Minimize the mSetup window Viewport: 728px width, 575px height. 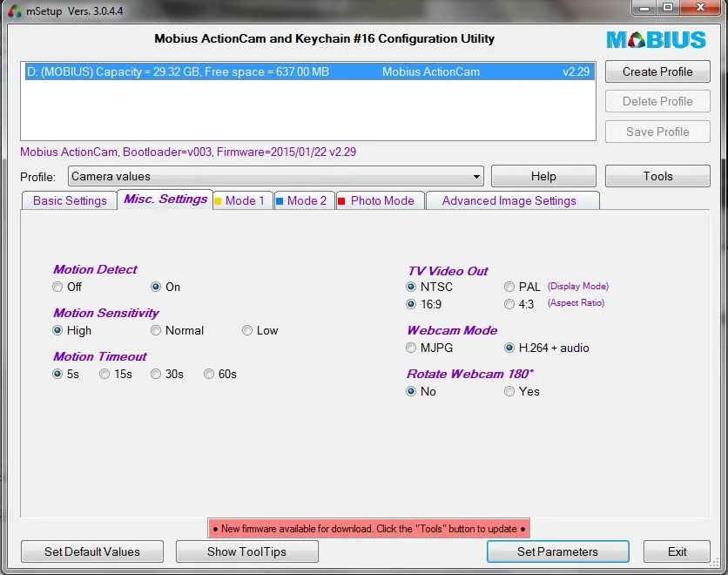(x=644, y=8)
